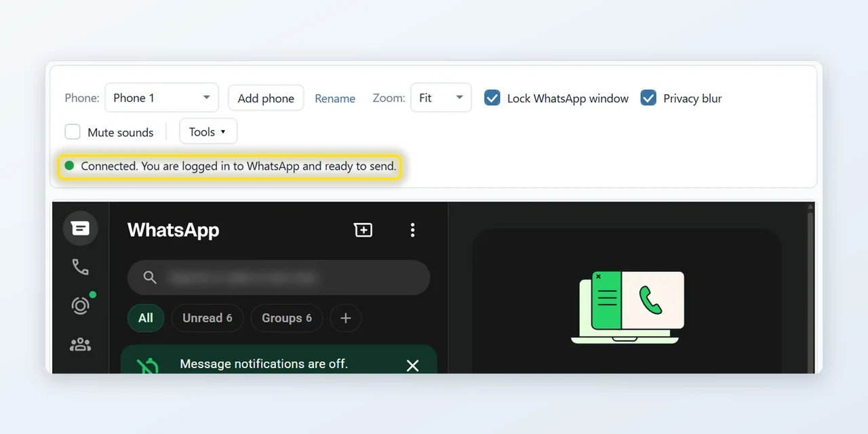Open the Status updates icon in sidebar
This screenshot has height=434, width=868.
[80, 306]
